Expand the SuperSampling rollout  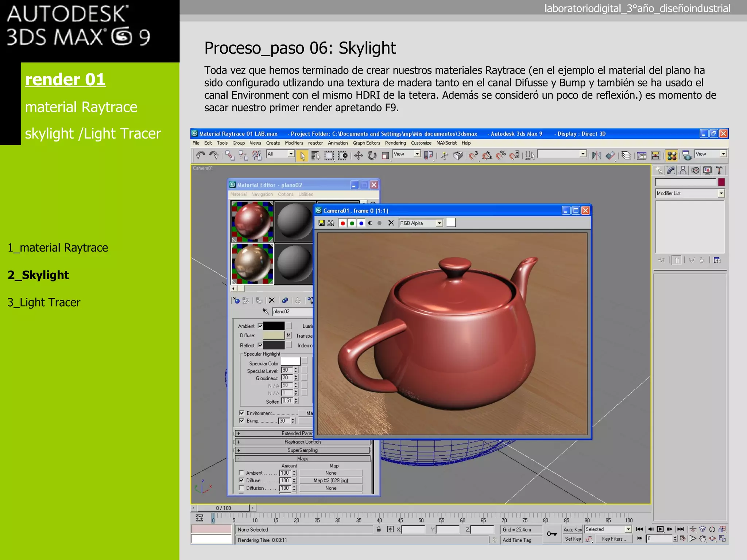click(303, 450)
